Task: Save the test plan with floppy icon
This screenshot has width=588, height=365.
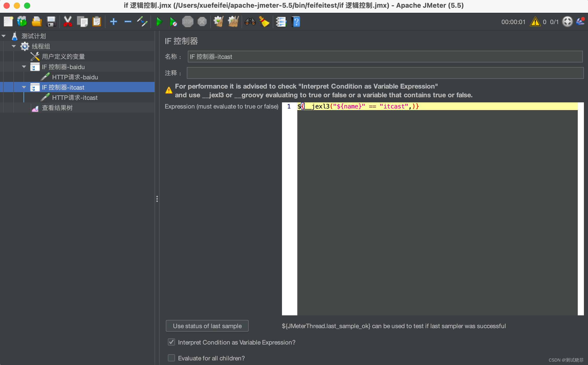Action: (x=51, y=22)
